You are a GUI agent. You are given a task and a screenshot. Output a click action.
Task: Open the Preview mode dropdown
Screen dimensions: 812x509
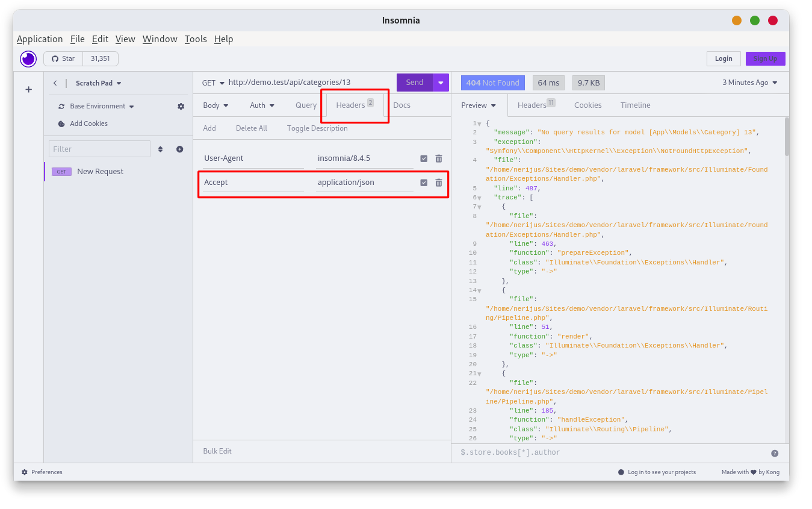[x=479, y=105]
